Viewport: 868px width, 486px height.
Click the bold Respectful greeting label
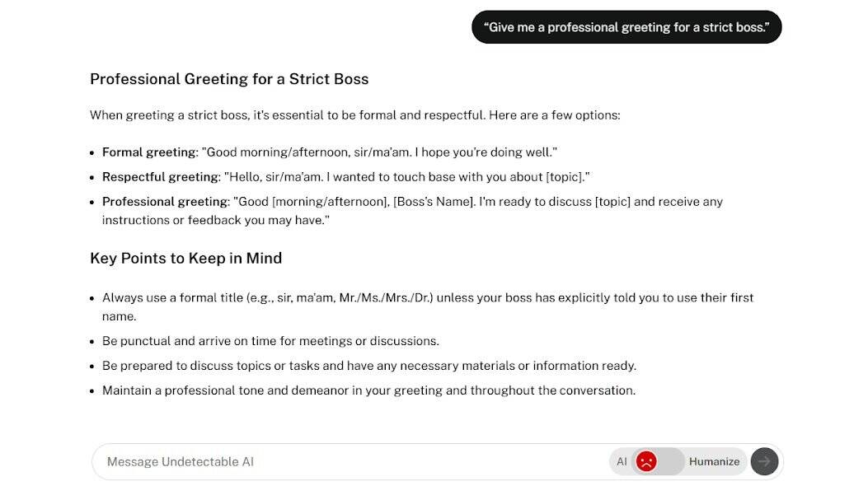161,177
